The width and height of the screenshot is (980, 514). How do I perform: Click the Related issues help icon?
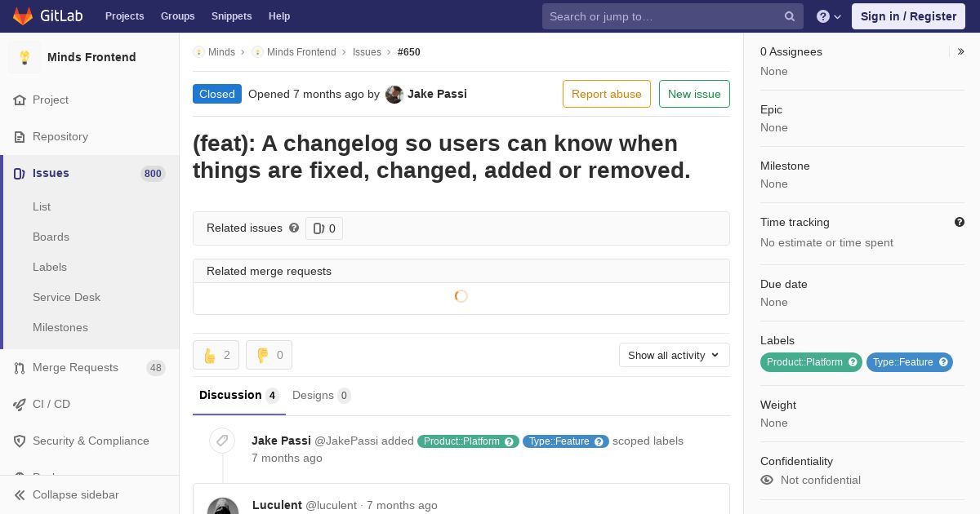click(294, 228)
